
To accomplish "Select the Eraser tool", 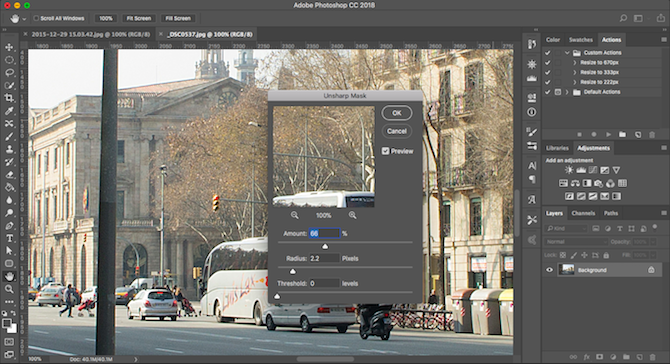I will point(9,175).
